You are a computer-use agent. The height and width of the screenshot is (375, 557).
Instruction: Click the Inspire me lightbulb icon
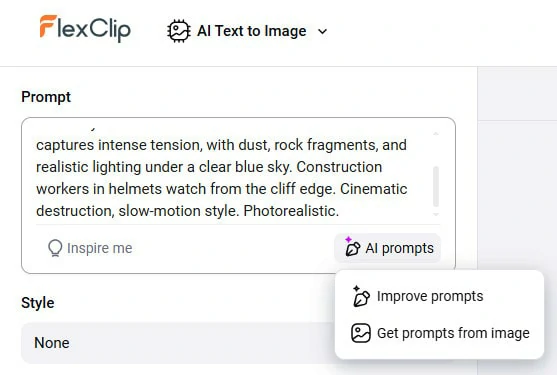click(x=55, y=248)
